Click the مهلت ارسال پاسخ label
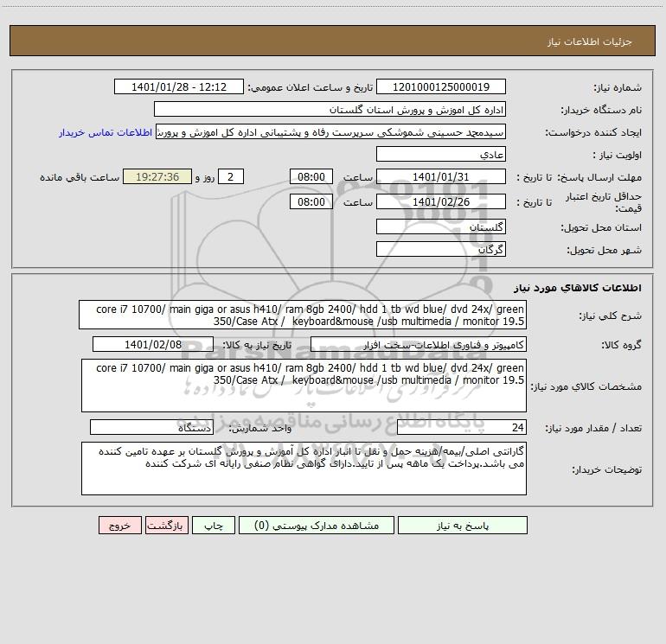This screenshot has width=666, height=644. (x=599, y=177)
